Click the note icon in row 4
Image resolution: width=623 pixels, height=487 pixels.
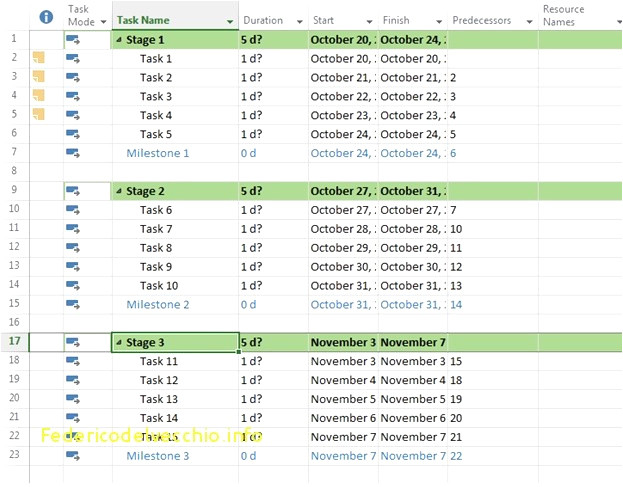pyautogui.click(x=38, y=96)
